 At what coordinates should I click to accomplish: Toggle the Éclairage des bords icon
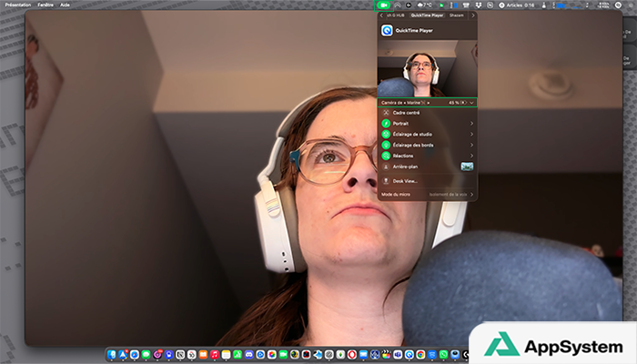pyautogui.click(x=386, y=145)
